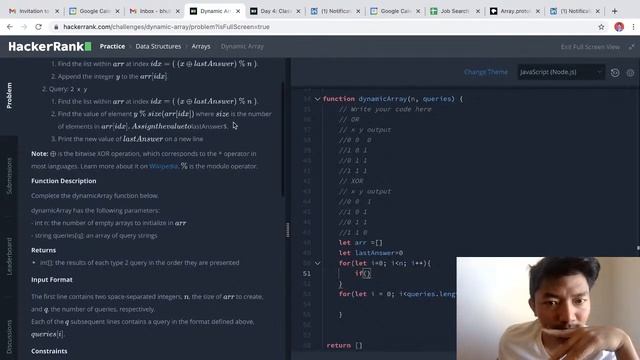Screen dimensions: 640x360
Task: Click inside 'if()' on line 51
Action: coord(367,273)
